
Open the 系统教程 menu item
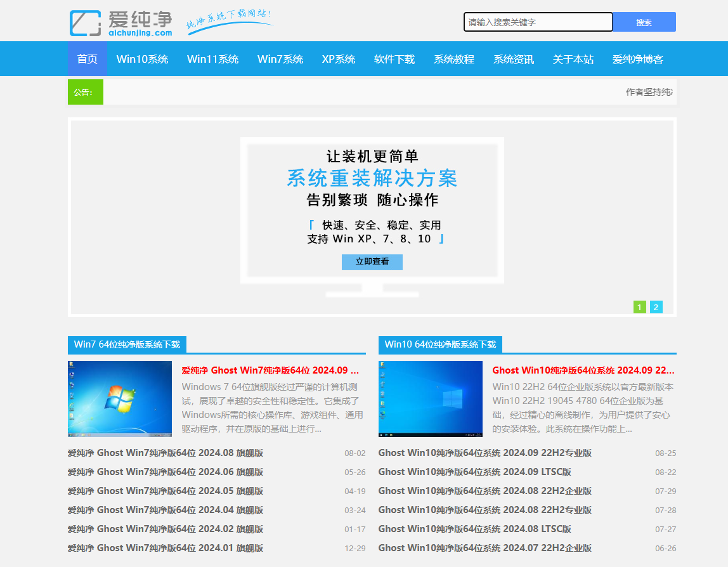453,59
